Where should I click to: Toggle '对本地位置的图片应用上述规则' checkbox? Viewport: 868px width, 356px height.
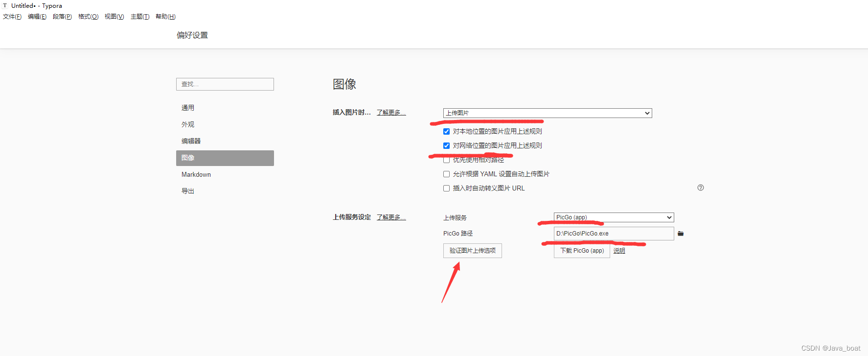point(446,131)
